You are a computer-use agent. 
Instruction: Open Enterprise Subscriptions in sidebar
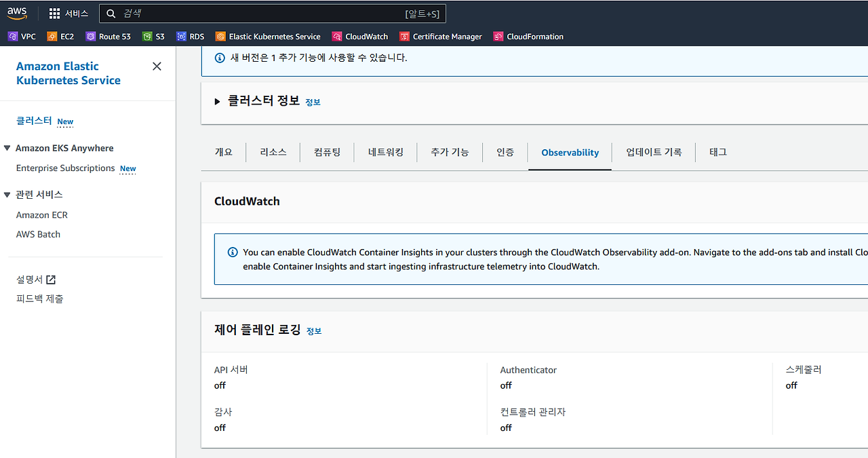click(66, 168)
